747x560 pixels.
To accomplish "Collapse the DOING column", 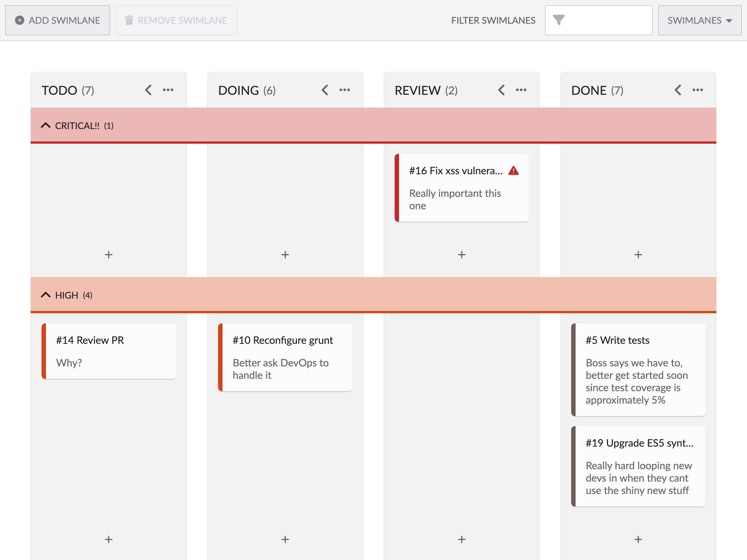I will (x=325, y=90).
